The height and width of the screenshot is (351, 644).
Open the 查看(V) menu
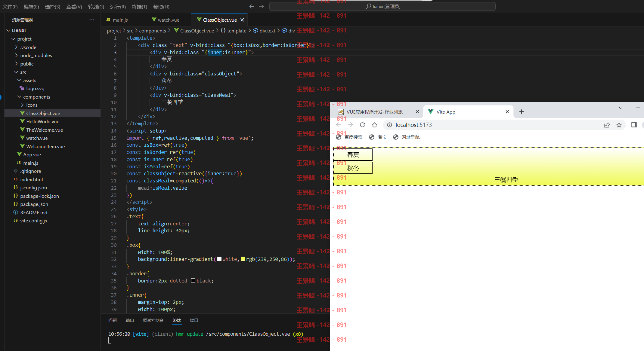click(74, 7)
